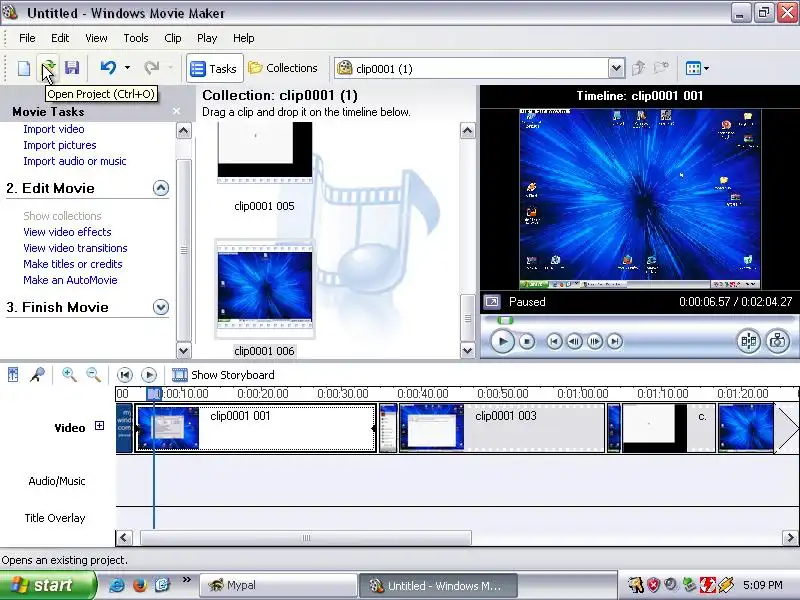
Task: Click the monitor Forward button
Action: 615,341
